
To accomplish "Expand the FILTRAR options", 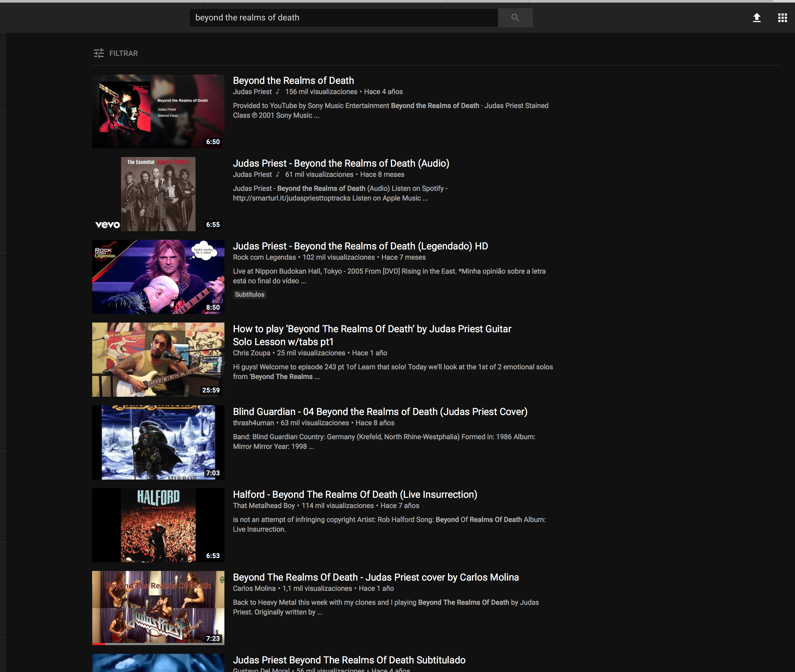I will 123,53.
